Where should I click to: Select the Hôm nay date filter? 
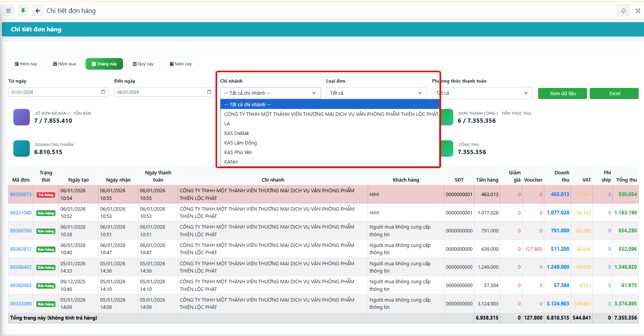pyautogui.click(x=26, y=64)
